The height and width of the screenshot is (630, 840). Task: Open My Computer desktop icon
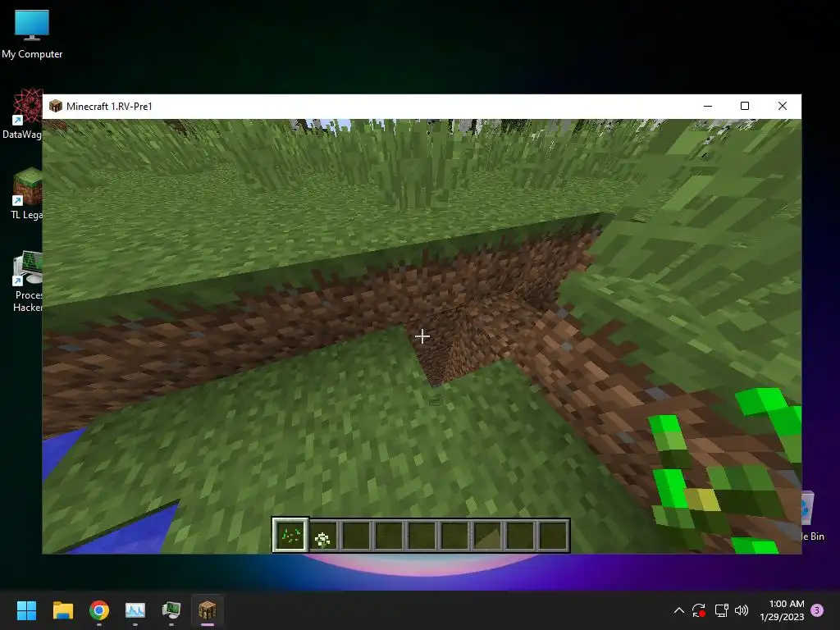pyautogui.click(x=32, y=34)
